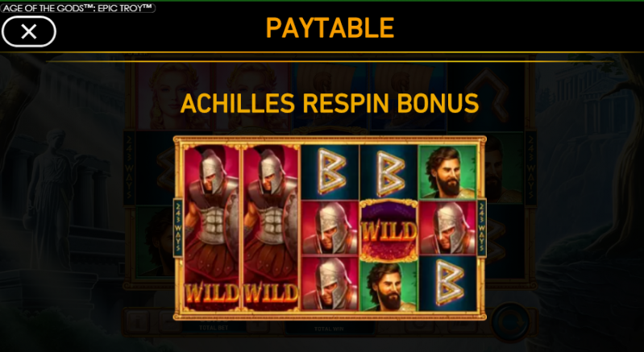
Task: Click the helmeted Achilles at the bottom of the third reel
Action: pyautogui.click(x=330, y=284)
